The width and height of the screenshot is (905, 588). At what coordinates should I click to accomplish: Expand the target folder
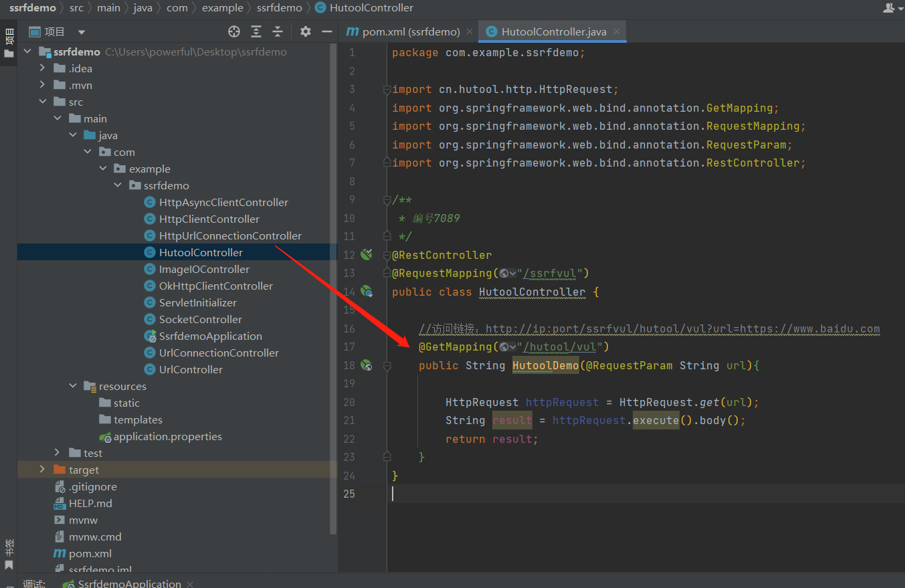point(43,470)
